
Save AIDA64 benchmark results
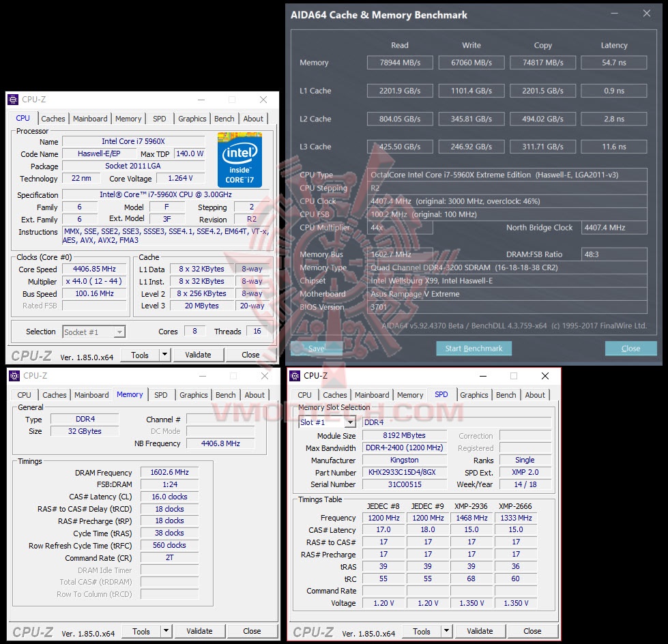[x=316, y=349]
